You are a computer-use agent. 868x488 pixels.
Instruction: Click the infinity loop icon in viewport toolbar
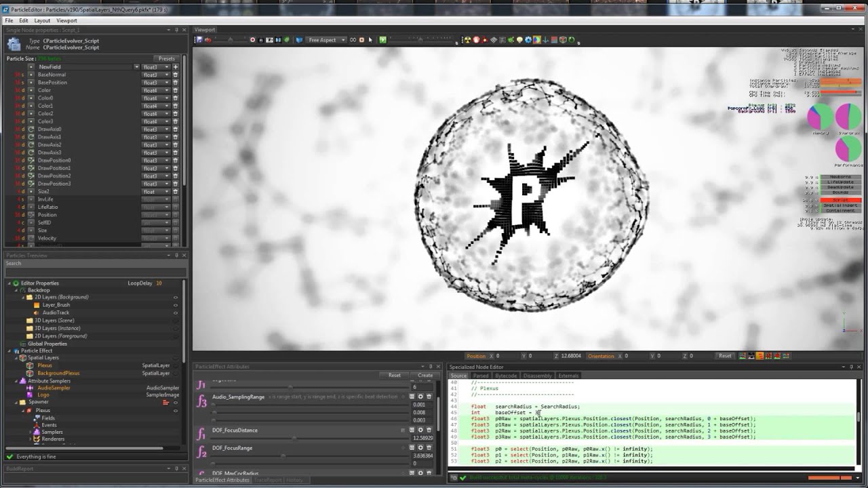click(x=353, y=40)
